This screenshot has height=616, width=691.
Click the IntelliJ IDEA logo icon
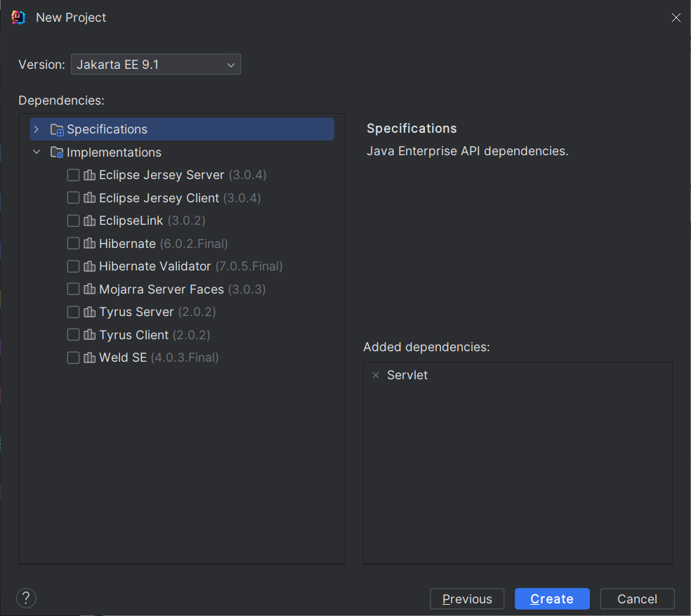pos(18,18)
